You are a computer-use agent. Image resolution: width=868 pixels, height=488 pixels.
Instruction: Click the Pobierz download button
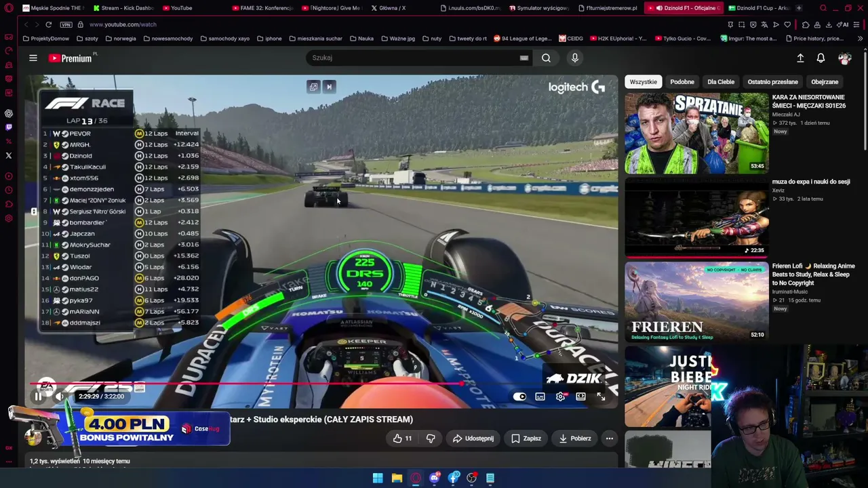575,439
